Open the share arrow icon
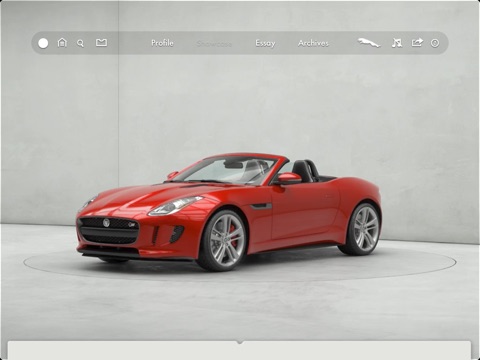Viewport: 480px width, 360px height. 417,43
